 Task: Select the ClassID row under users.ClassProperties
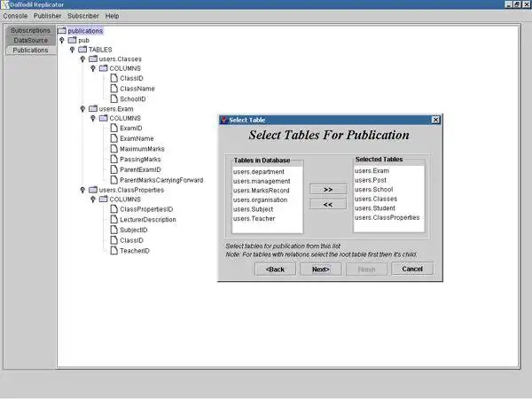coord(127,240)
